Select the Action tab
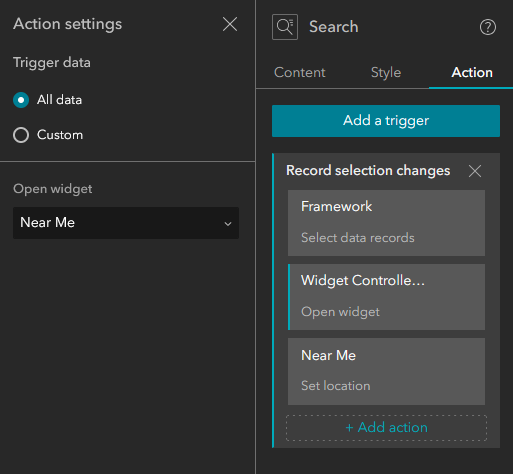 coord(472,73)
